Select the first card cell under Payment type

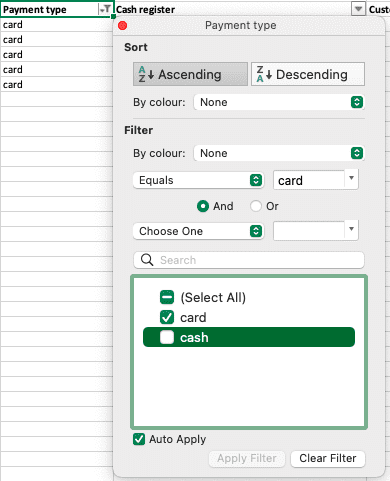[x=57, y=24]
